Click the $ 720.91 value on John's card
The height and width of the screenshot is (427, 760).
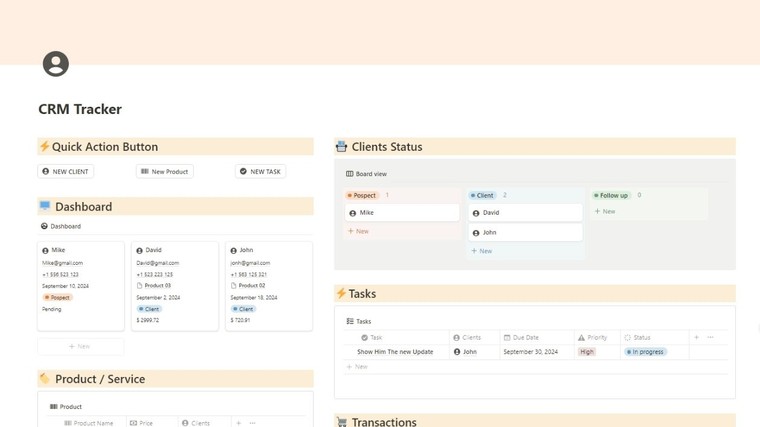tap(240, 320)
